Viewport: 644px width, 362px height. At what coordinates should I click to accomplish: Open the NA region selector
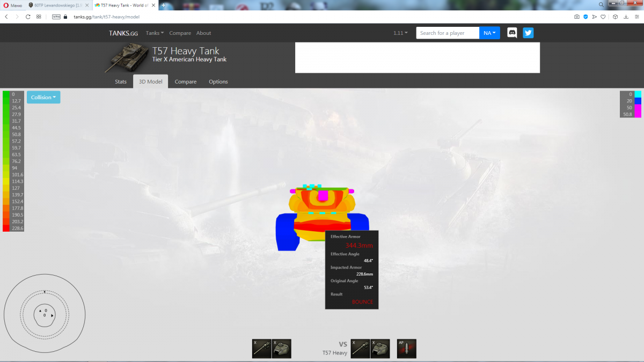(489, 33)
